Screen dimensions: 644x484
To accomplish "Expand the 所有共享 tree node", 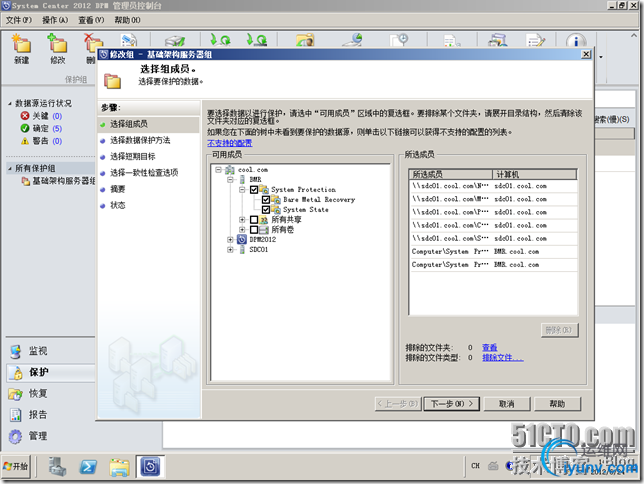I will click(x=242, y=220).
